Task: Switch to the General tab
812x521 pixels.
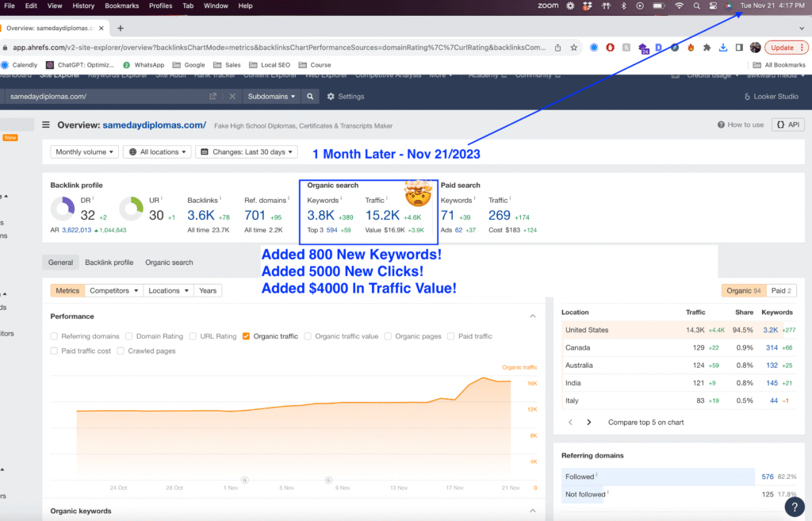Action: [x=60, y=262]
